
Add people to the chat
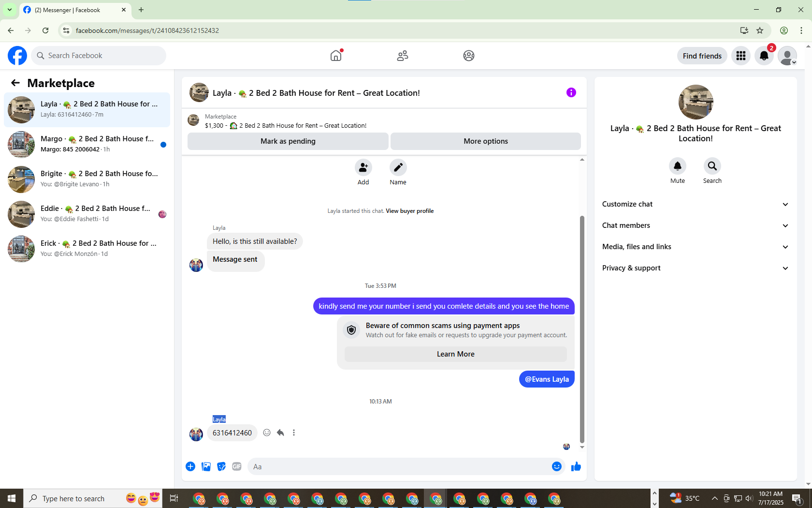point(363,167)
